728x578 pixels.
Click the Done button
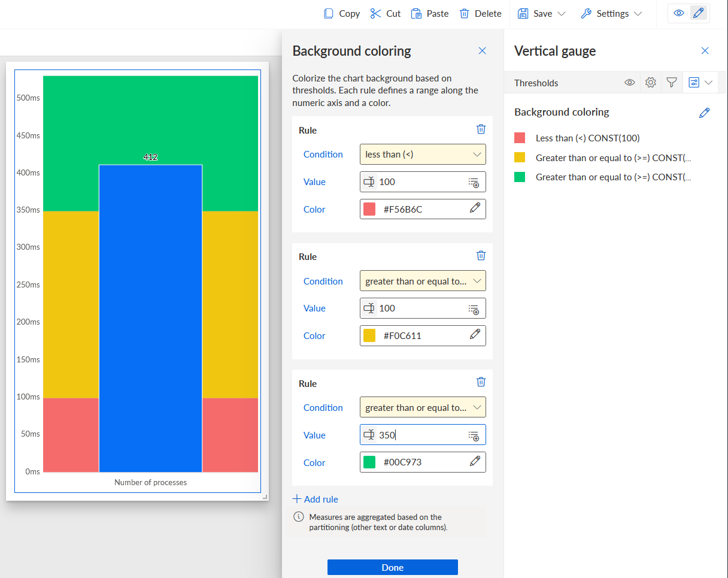[x=393, y=567]
